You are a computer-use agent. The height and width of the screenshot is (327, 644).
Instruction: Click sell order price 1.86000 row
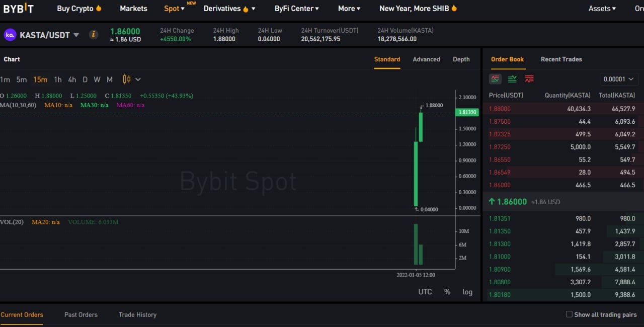pos(563,185)
